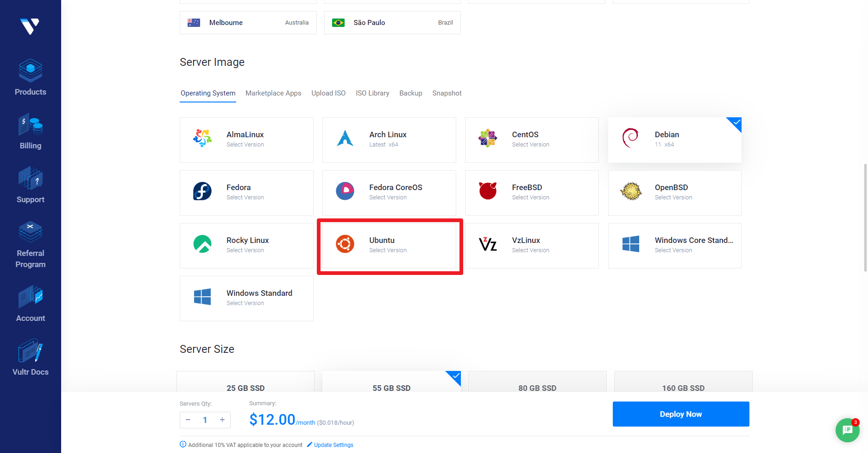Image resolution: width=868 pixels, height=453 pixels.
Task: Click the servers quantity value field
Action: pos(205,420)
